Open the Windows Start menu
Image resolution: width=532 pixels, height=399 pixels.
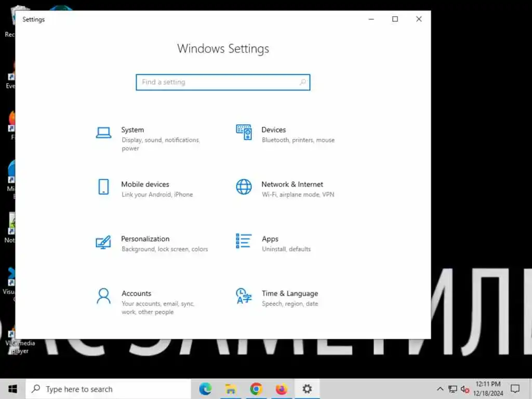tap(12, 389)
